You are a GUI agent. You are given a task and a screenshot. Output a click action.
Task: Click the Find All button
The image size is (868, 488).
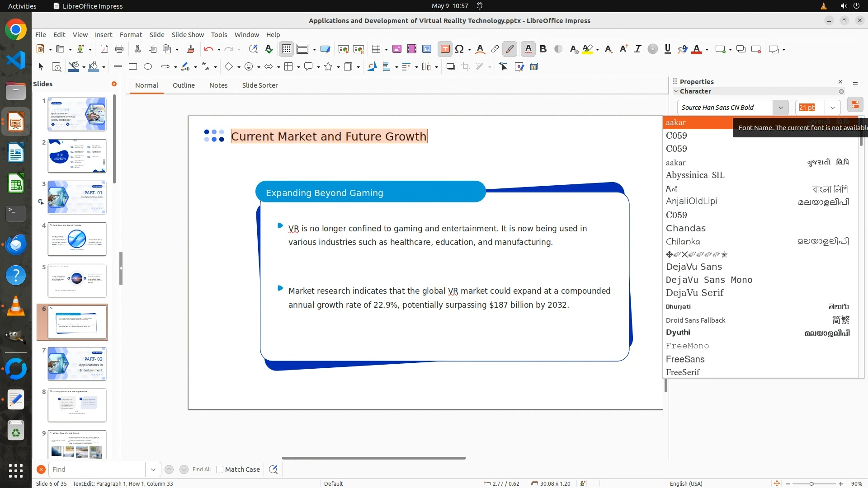point(201,469)
